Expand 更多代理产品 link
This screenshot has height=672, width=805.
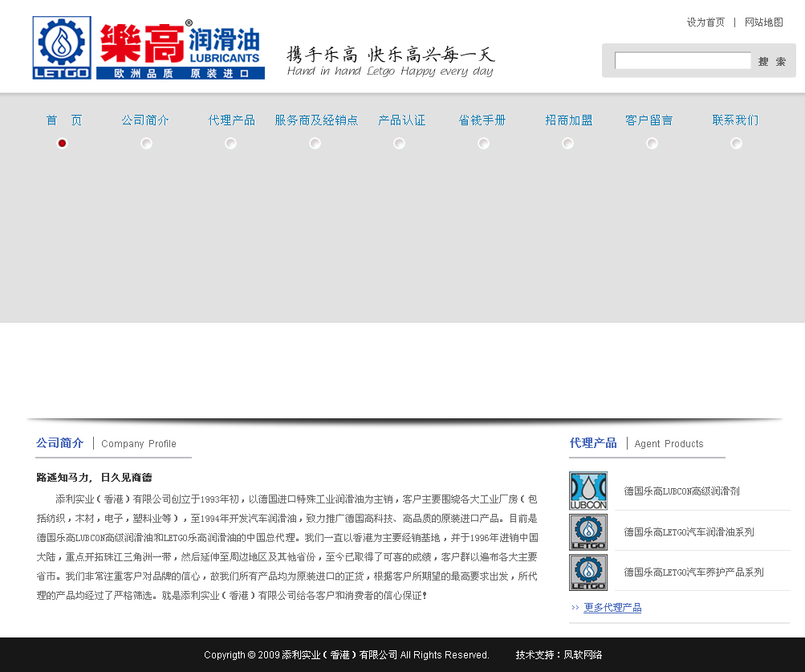(612, 608)
